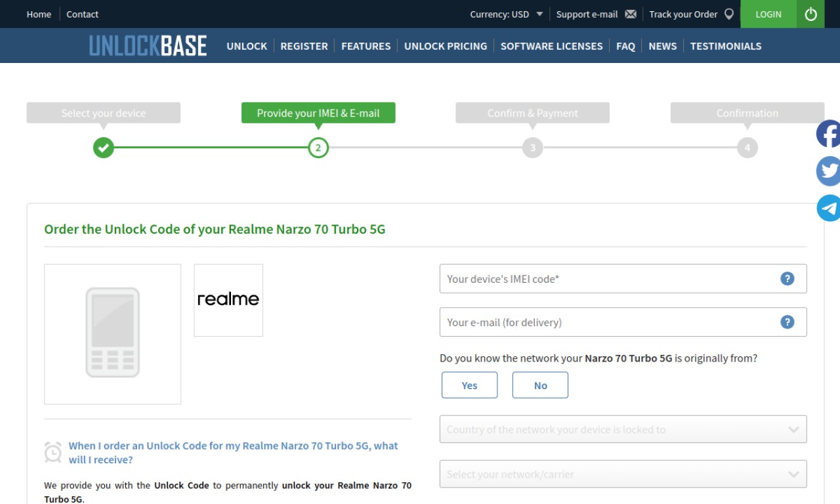The width and height of the screenshot is (840, 504).
Task: Click the Select your device step tab
Action: [x=104, y=113]
